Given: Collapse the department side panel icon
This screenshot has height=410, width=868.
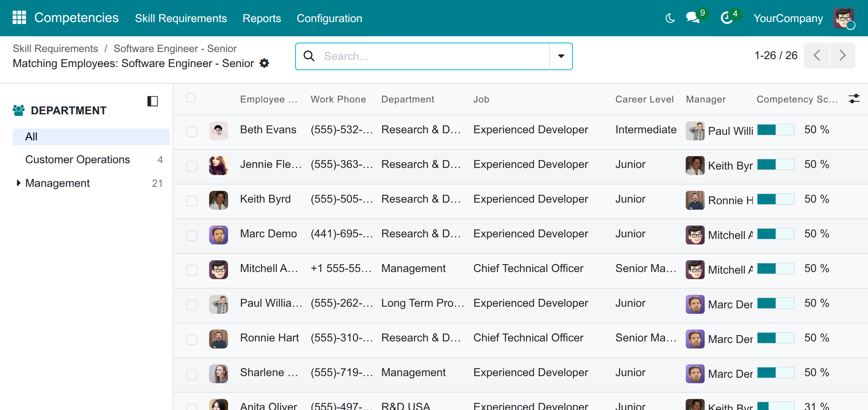Looking at the screenshot, I should click(x=153, y=101).
